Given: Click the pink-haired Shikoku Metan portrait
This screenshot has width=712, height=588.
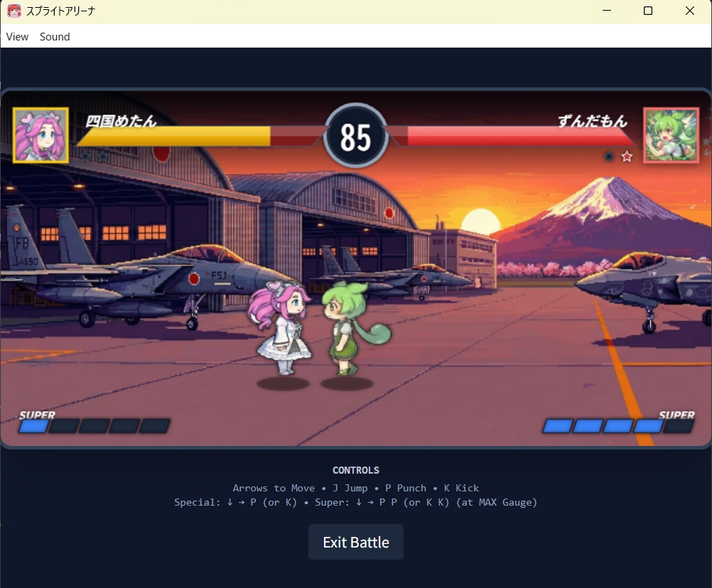Looking at the screenshot, I should (x=41, y=135).
